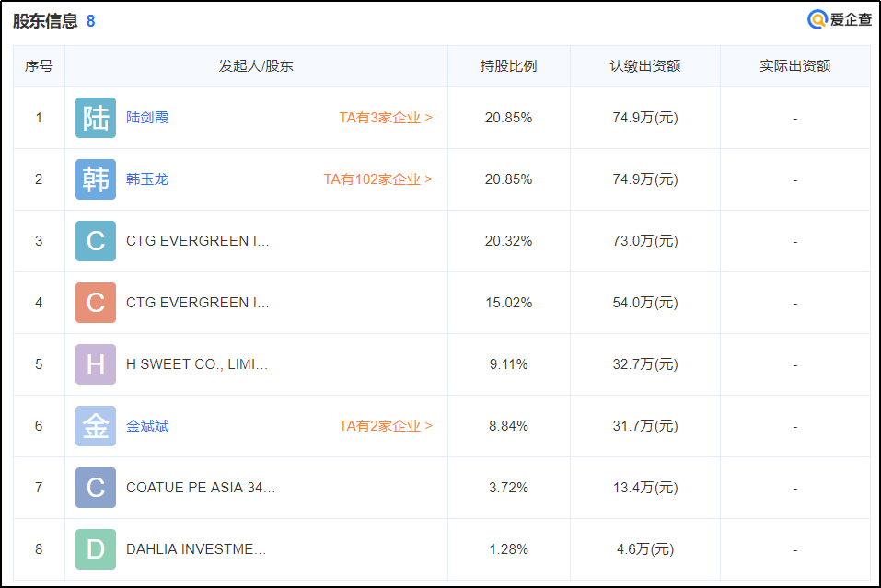Expand TA有2家企业 link for 金斌斌
The width and height of the screenshot is (881, 588).
pos(386,426)
